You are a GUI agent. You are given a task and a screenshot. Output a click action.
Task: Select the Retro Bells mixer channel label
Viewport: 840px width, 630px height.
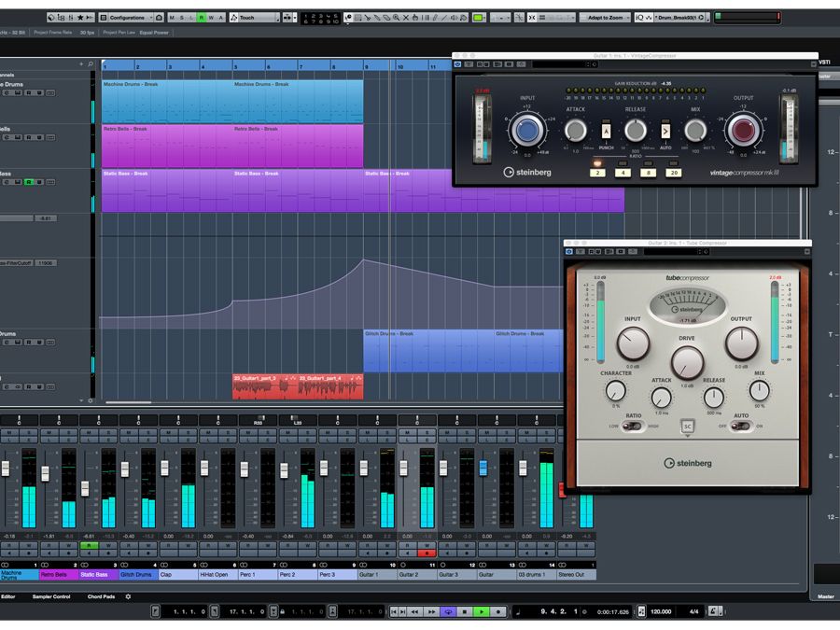click(x=59, y=574)
